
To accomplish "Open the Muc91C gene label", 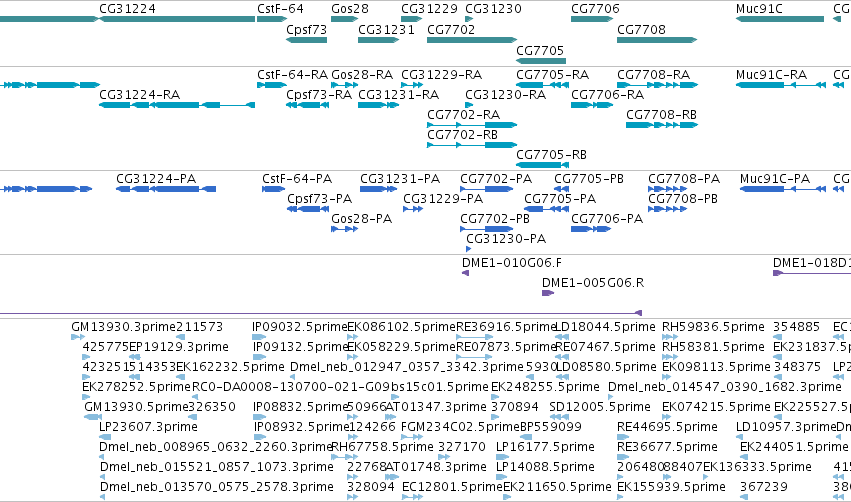I will coord(759,9).
